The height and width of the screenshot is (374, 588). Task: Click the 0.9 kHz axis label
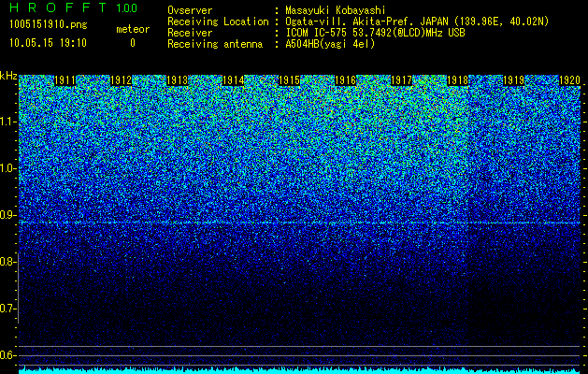point(7,215)
